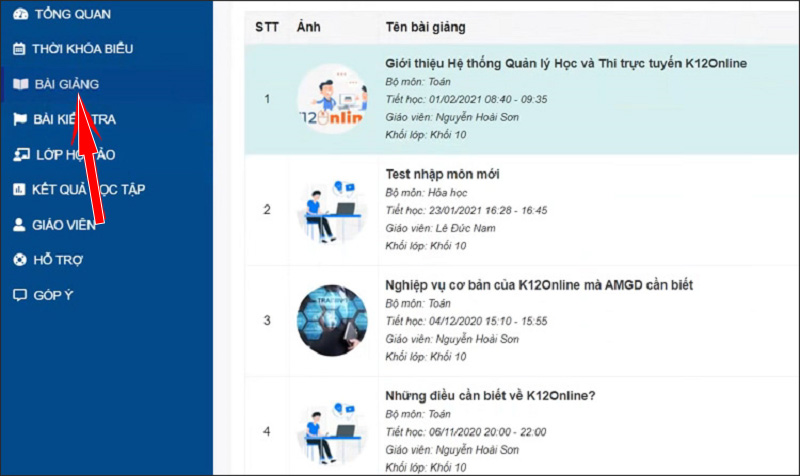Click text Tiết học: 01/02/2021 08:40 - 09:35

point(466,99)
